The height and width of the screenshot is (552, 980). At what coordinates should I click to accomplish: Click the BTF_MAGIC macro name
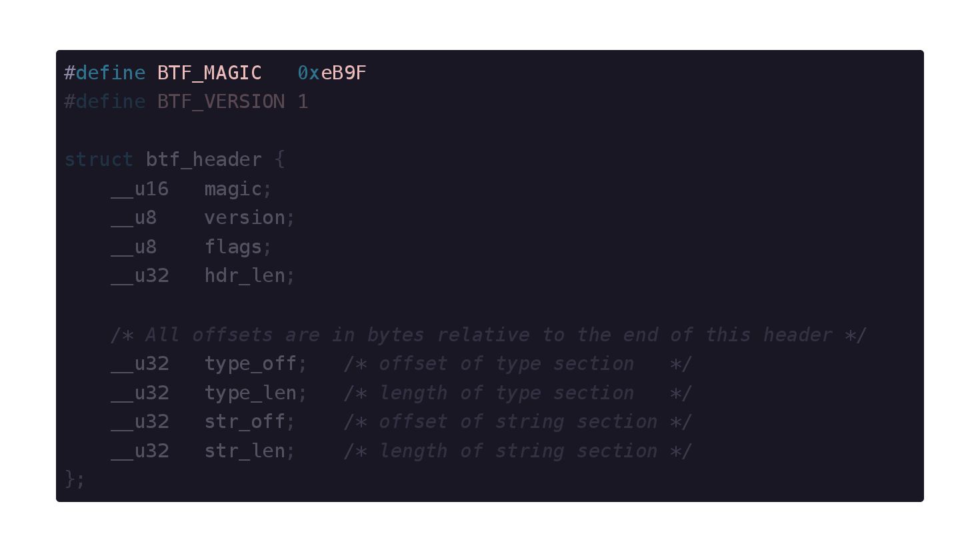coord(209,73)
